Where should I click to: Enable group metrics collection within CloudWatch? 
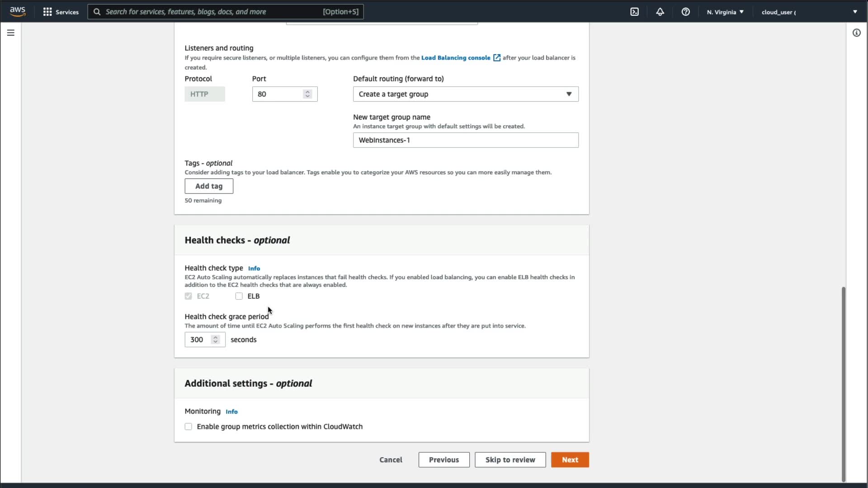click(x=189, y=427)
